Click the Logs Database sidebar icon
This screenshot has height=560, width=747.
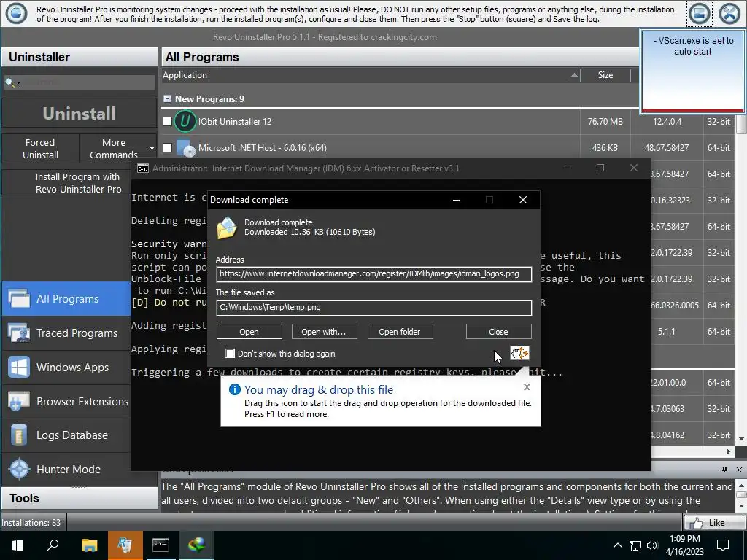tap(19, 435)
